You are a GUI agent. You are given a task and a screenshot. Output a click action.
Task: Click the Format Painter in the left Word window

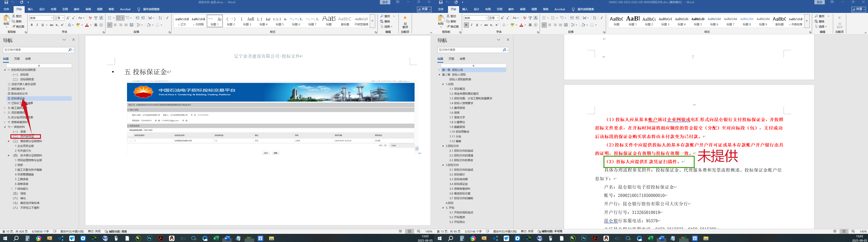pos(18,27)
